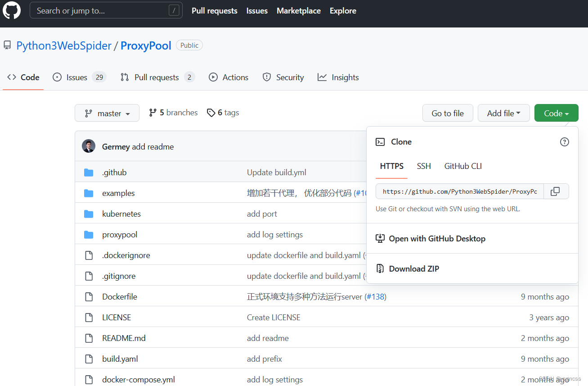Click the branch icon next to 5 branches

point(153,113)
